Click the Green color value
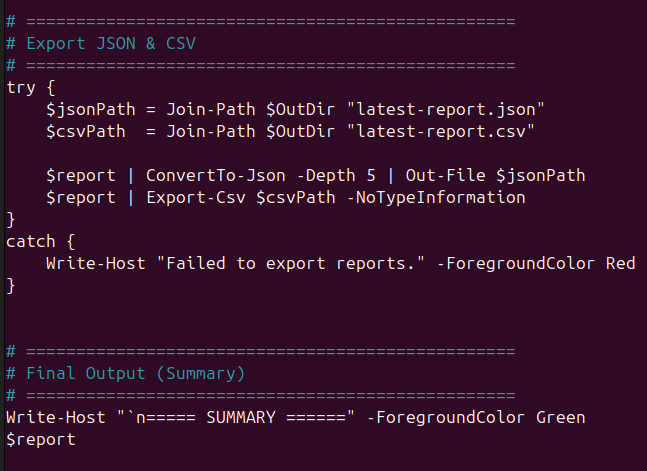The image size is (647, 471). [560, 417]
